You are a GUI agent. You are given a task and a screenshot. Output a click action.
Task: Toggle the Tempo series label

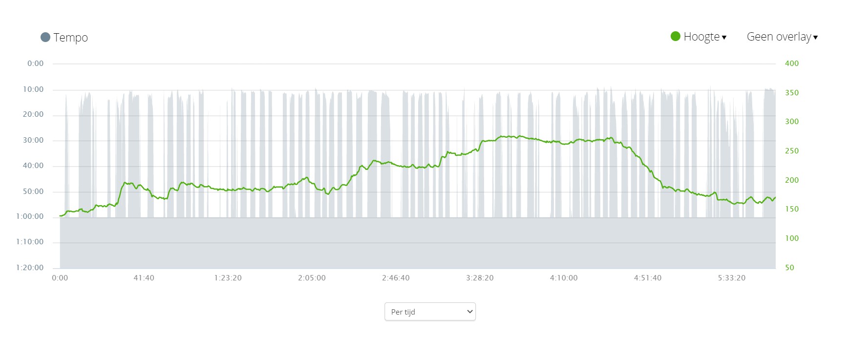coord(70,38)
